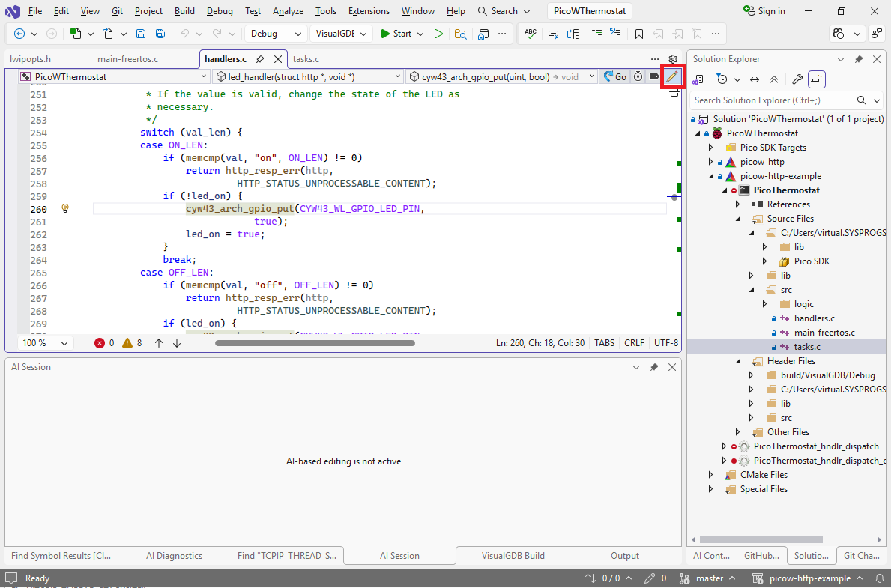Click the bookmark icon in toolbar

click(x=638, y=34)
